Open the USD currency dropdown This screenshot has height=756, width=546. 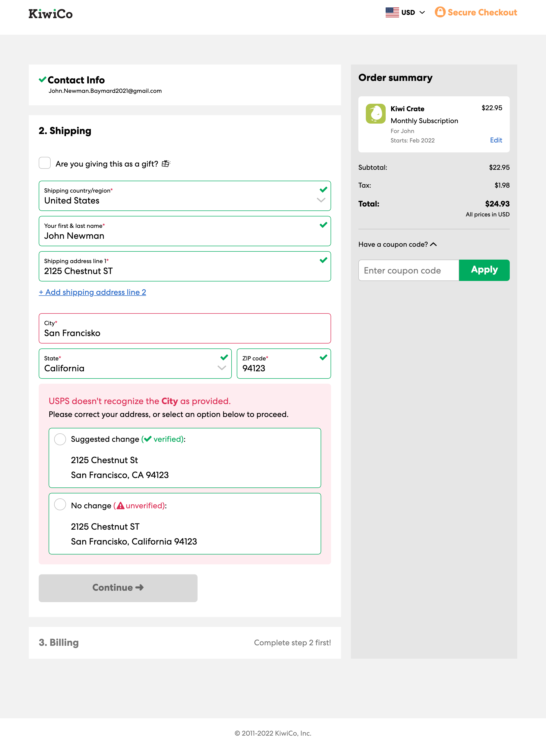click(x=422, y=12)
